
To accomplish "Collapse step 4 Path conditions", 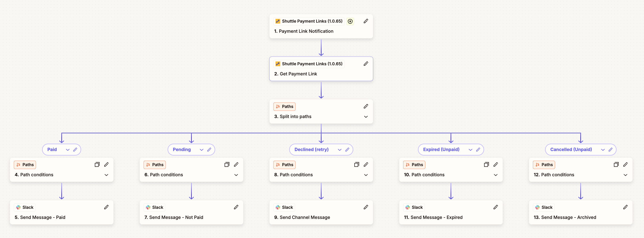I will point(106,175).
